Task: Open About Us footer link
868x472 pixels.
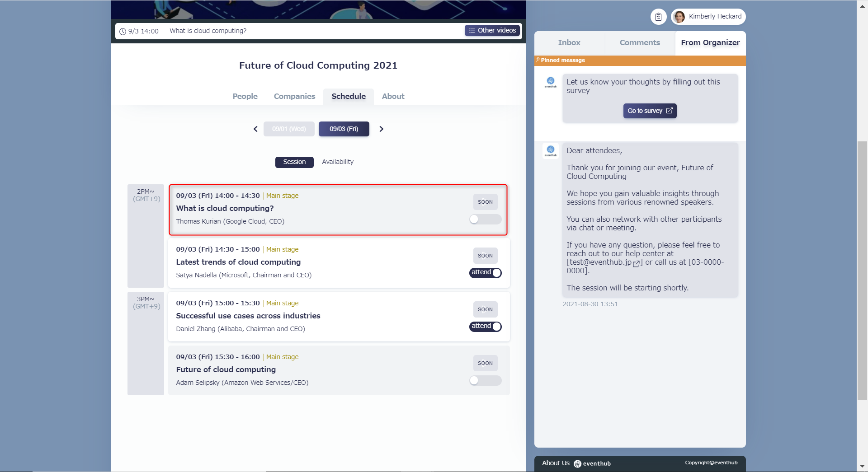Action: coord(556,463)
